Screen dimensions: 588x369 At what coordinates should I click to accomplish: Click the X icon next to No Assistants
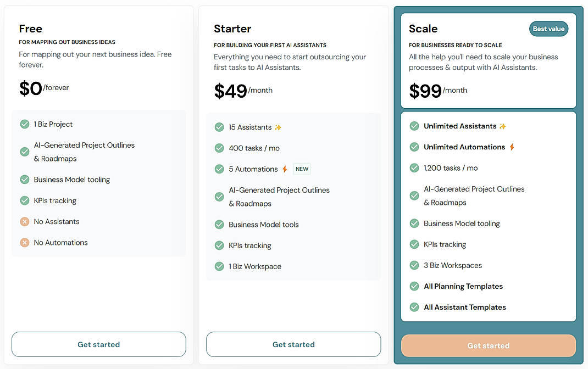point(24,221)
